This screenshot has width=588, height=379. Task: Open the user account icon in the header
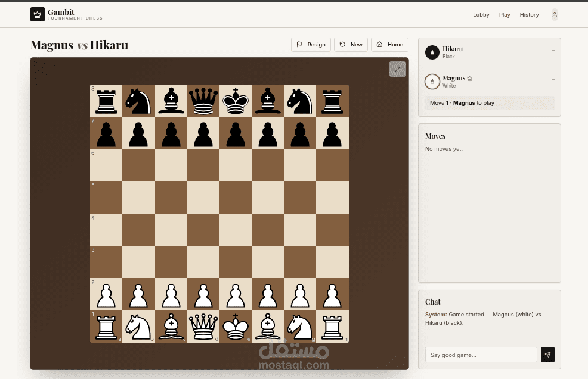tap(555, 14)
